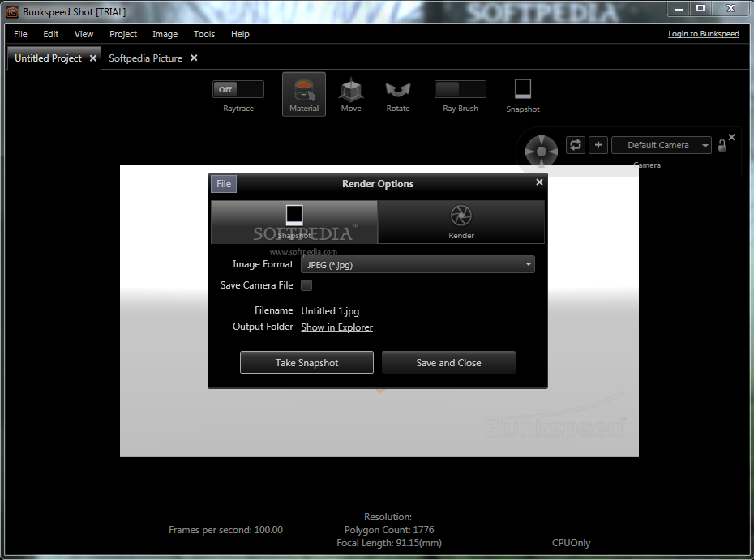This screenshot has height=560, width=754.
Task: Click the reset camera refresh icon
Action: pos(576,145)
